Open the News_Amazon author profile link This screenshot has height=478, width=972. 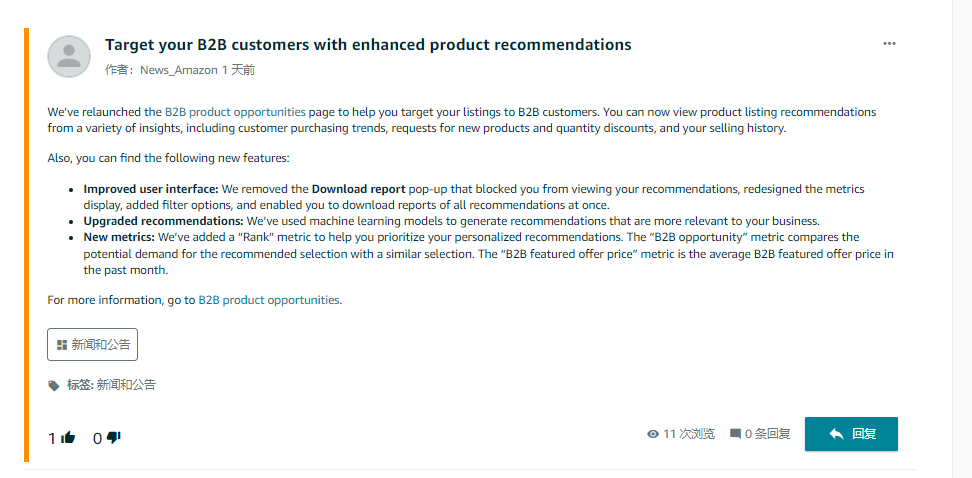[178, 70]
